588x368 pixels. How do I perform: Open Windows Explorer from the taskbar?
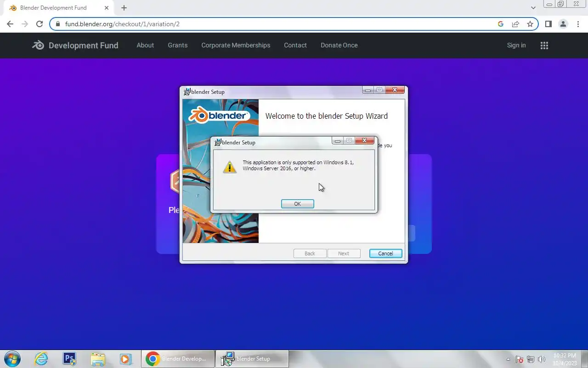pyautogui.click(x=98, y=359)
